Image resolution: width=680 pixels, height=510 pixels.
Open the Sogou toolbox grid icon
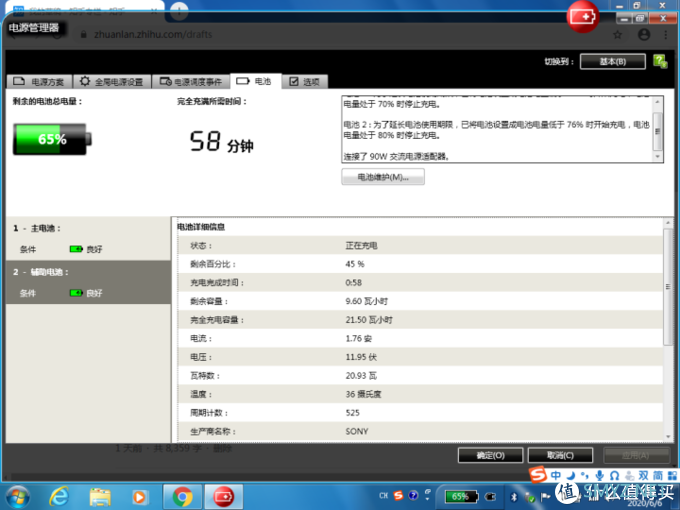coord(672,476)
